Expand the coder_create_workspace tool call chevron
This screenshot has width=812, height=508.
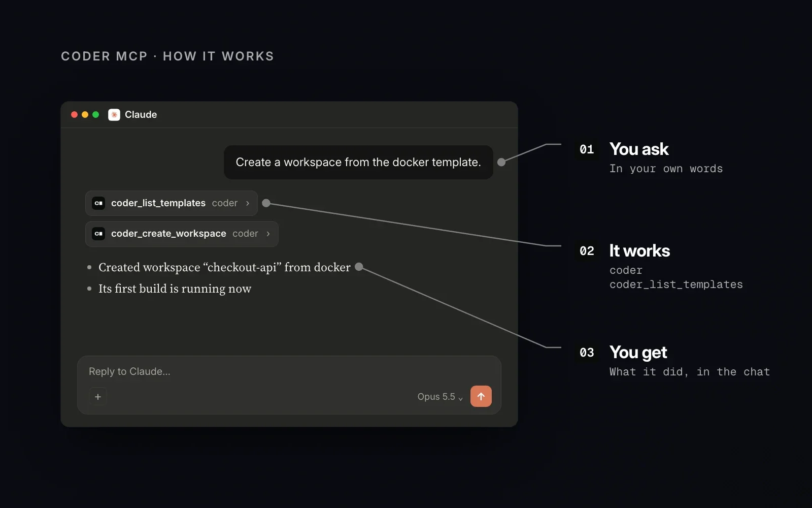[x=268, y=234]
